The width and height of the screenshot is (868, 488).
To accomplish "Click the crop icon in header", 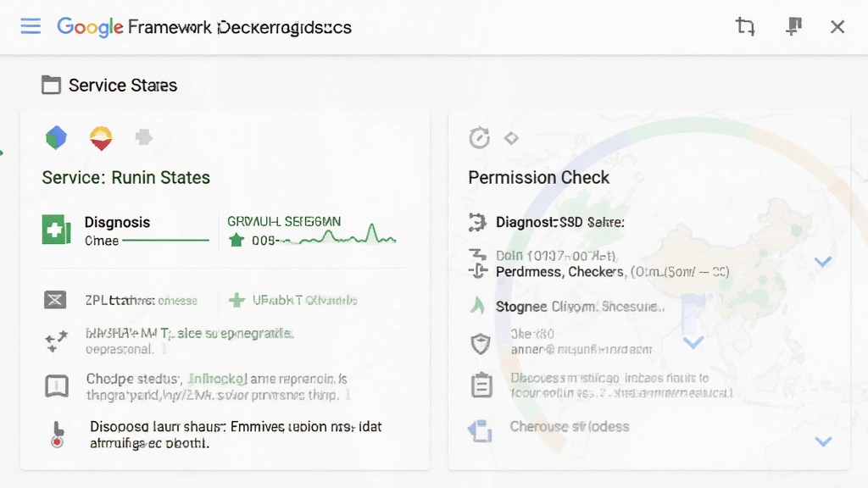I will click(745, 26).
